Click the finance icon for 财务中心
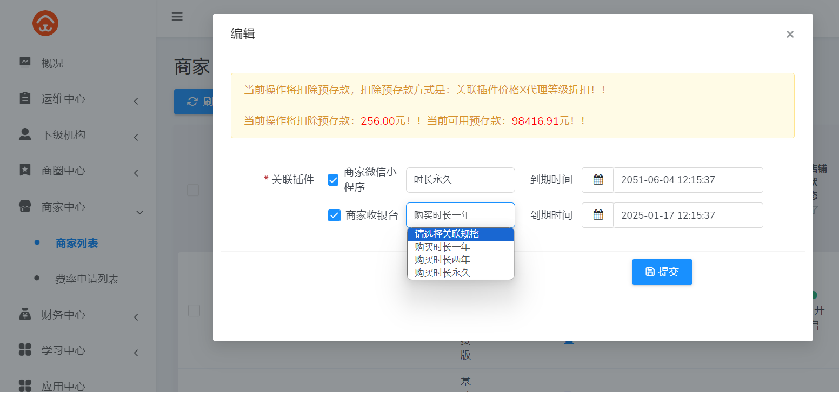This screenshot has height=393, width=839. tap(25, 314)
